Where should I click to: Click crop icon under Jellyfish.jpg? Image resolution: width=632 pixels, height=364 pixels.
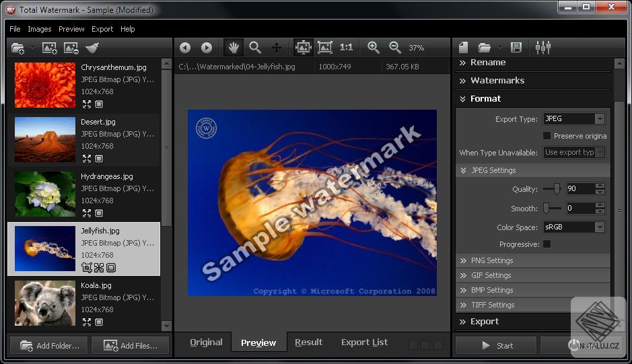click(87, 268)
